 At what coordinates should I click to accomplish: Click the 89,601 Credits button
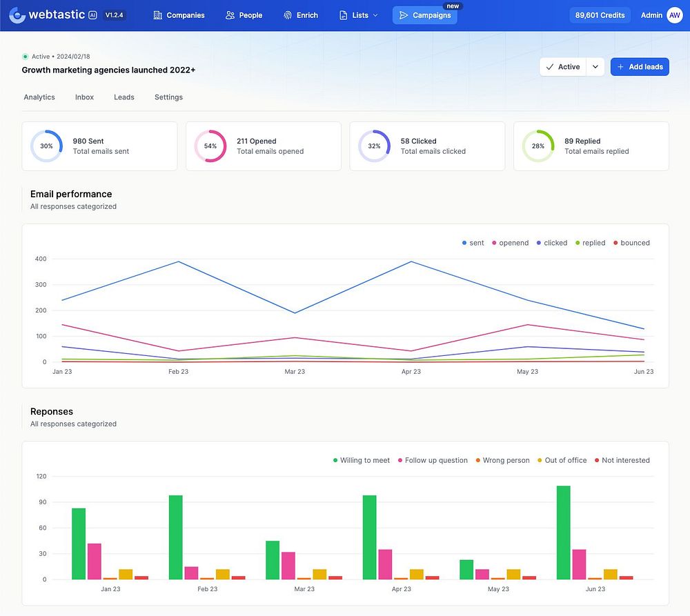click(600, 15)
